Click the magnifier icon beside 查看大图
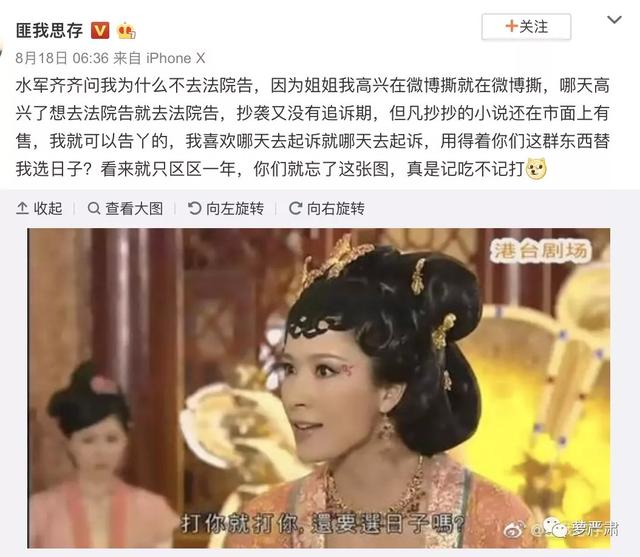 click(94, 209)
